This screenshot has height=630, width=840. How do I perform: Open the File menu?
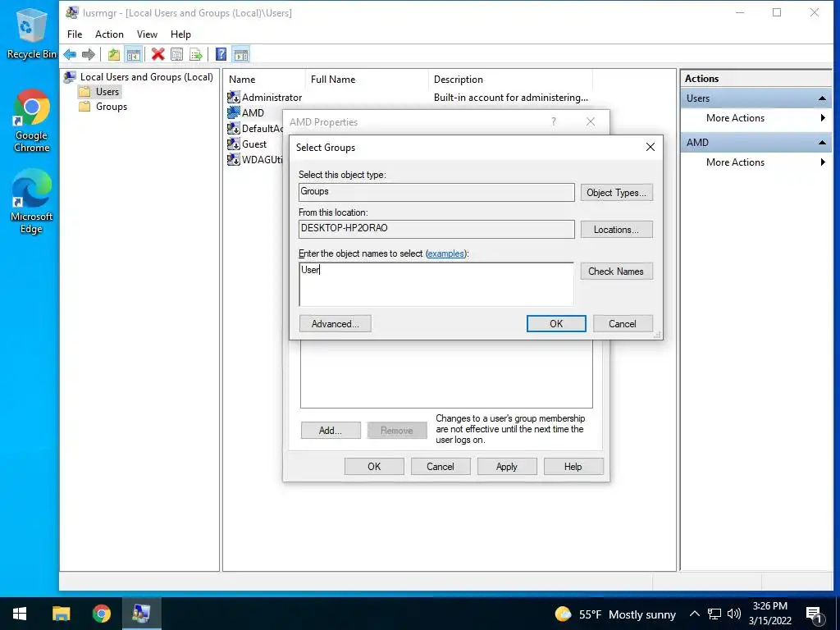(75, 34)
